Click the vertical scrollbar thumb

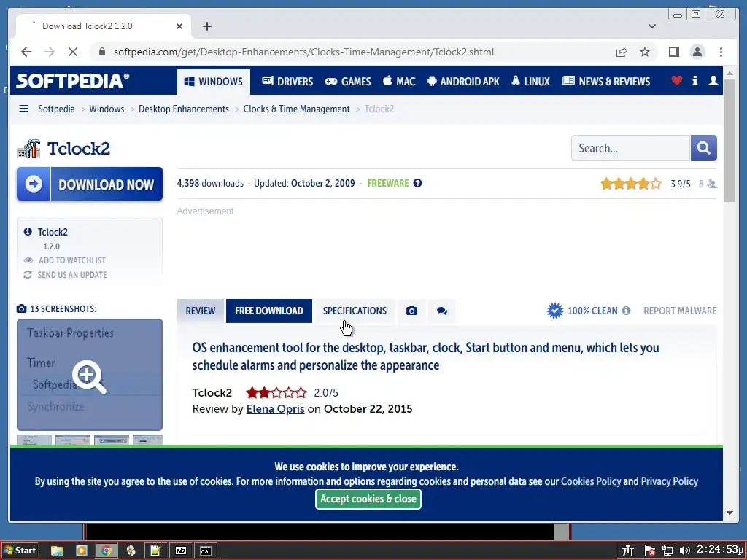coord(729,141)
